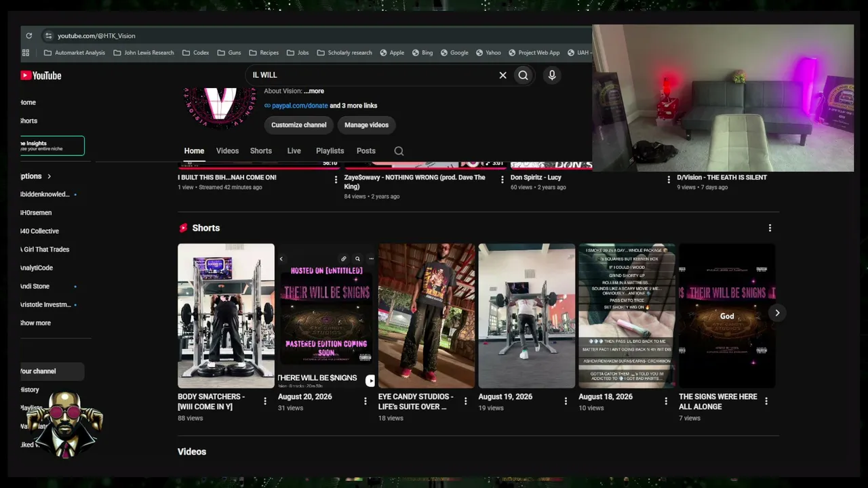Image resolution: width=868 pixels, height=488 pixels.
Task: Click the browser address bar URL
Action: click(x=96, y=36)
